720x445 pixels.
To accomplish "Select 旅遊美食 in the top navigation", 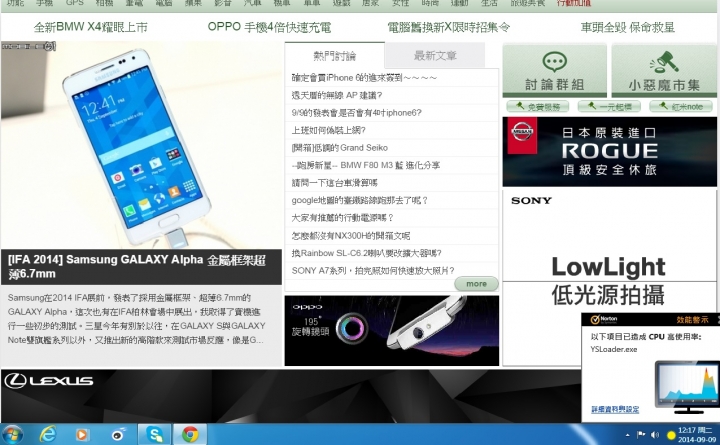I will point(528,3).
